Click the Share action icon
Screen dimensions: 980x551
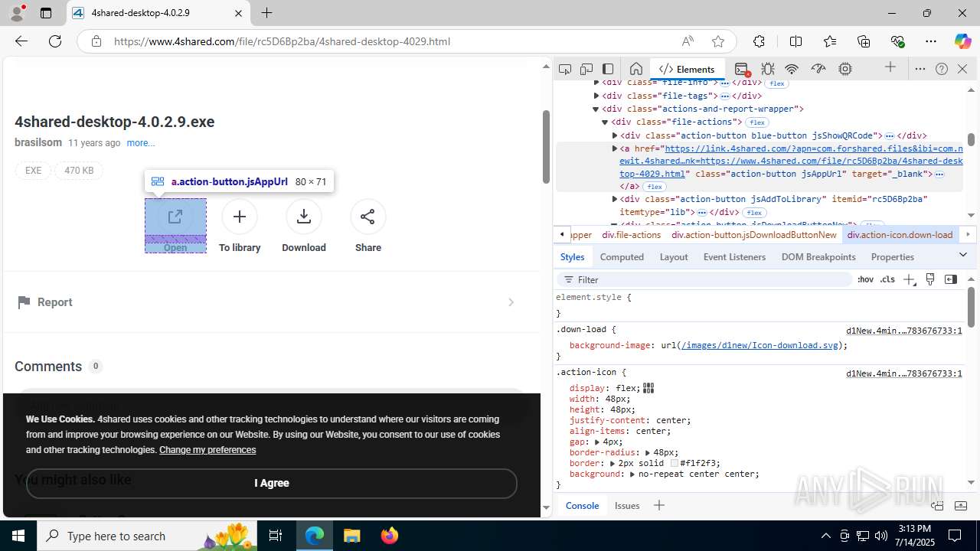pyautogui.click(x=367, y=217)
